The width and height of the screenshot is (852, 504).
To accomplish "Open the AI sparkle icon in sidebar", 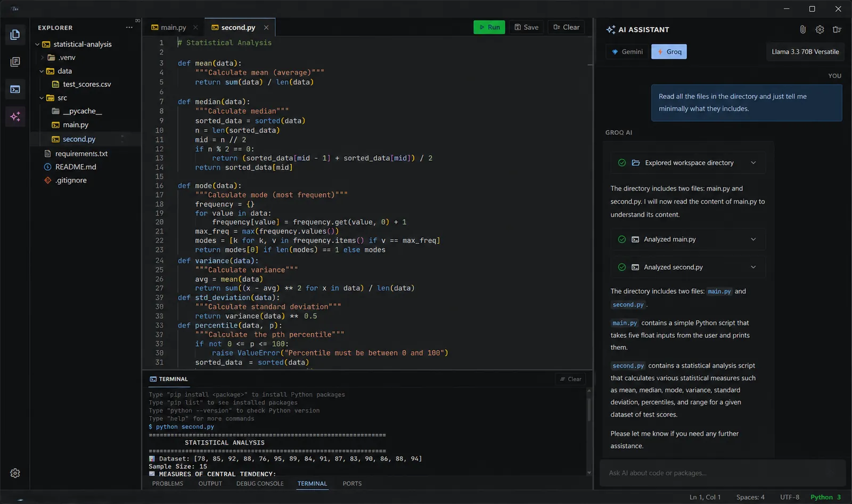I will [x=15, y=116].
